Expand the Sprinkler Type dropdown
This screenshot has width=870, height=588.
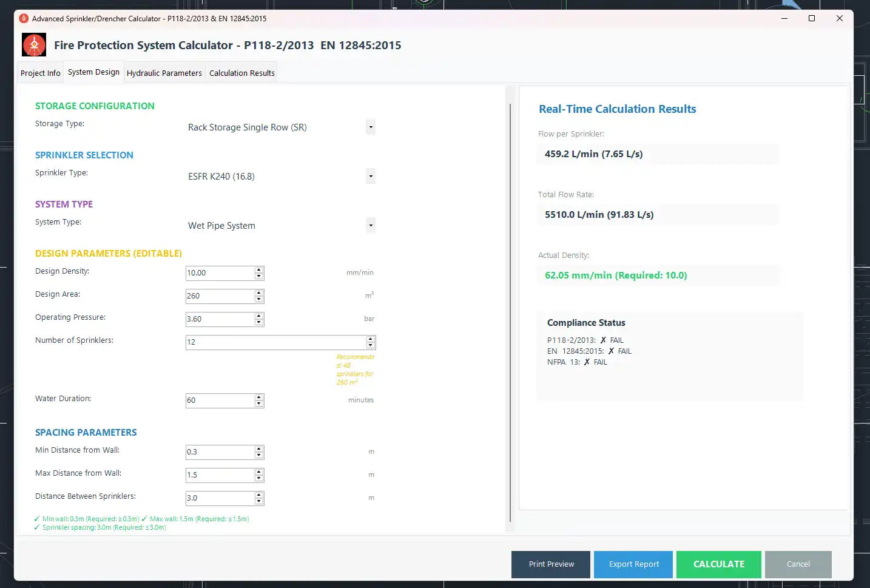tap(370, 177)
